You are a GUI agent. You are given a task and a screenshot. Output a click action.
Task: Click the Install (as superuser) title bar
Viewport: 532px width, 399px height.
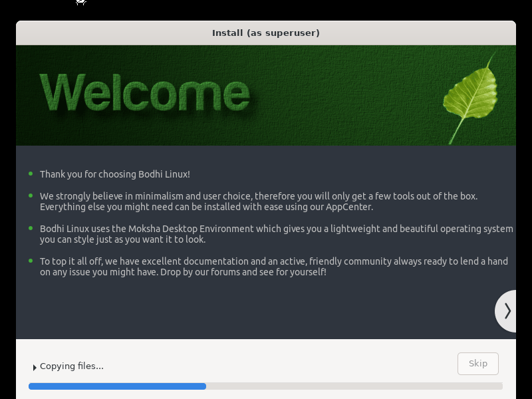[266, 33]
